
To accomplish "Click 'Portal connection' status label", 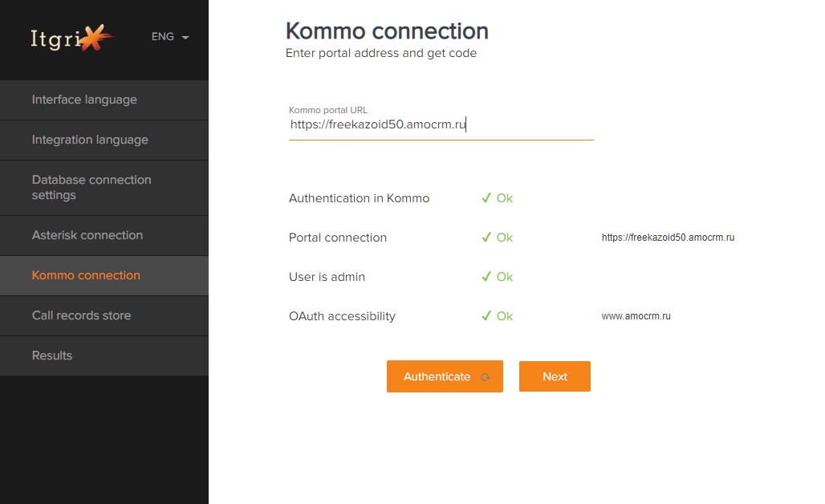I will 337,238.
